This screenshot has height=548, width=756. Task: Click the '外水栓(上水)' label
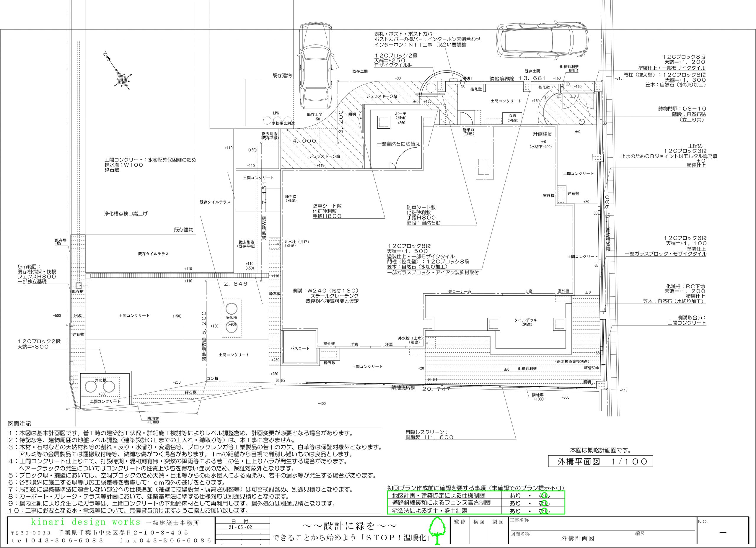[410, 338]
